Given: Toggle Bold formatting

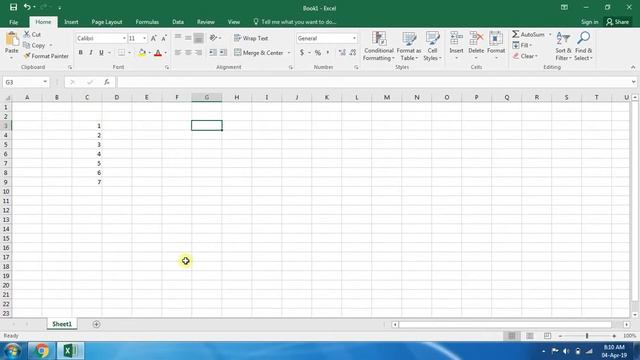Looking at the screenshot, I should (x=80, y=53).
